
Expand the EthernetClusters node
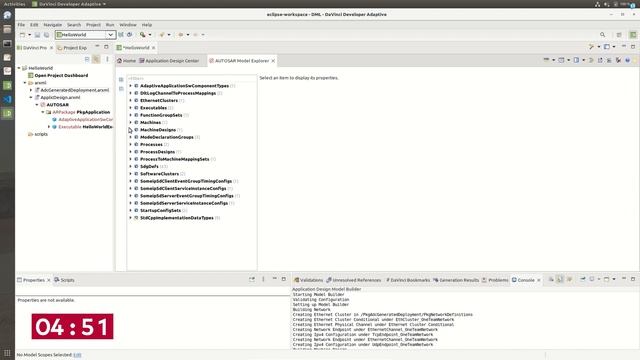click(131, 100)
